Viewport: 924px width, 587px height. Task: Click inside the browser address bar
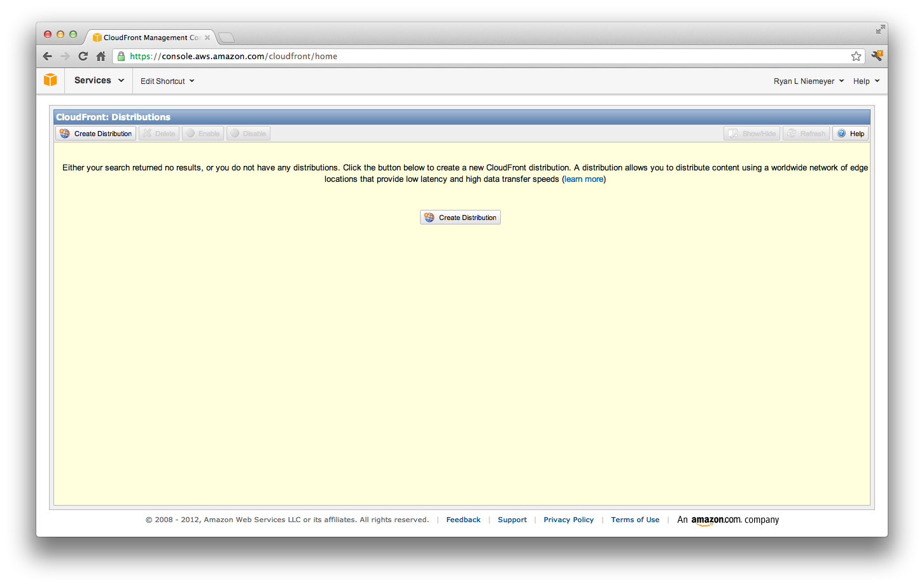(382, 56)
